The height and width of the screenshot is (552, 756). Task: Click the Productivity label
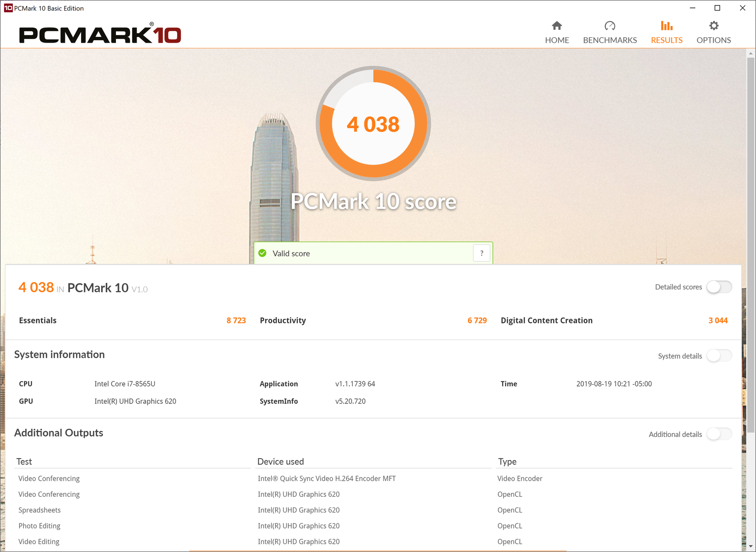coord(283,321)
